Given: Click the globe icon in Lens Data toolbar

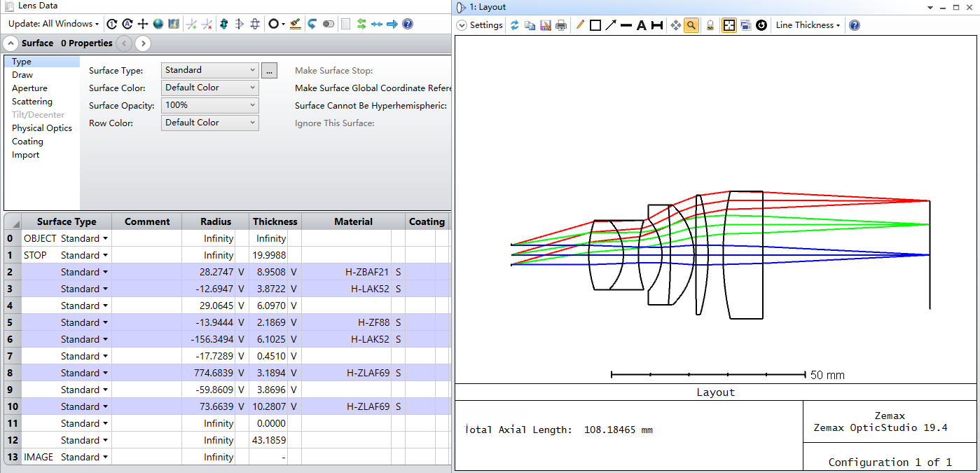Looking at the screenshot, I should pos(158,24).
